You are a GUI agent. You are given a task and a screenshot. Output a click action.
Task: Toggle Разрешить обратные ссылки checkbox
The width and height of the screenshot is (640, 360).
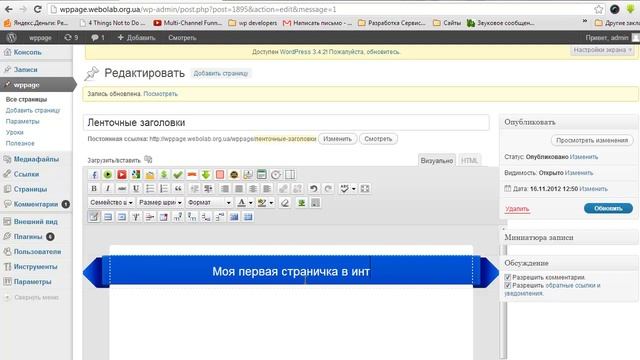click(x=508, y=286)
